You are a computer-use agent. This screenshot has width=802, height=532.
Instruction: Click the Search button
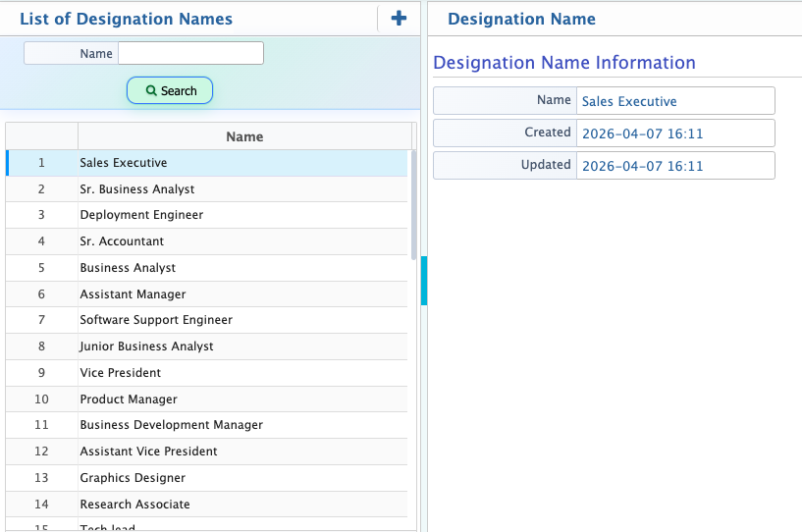170,90
